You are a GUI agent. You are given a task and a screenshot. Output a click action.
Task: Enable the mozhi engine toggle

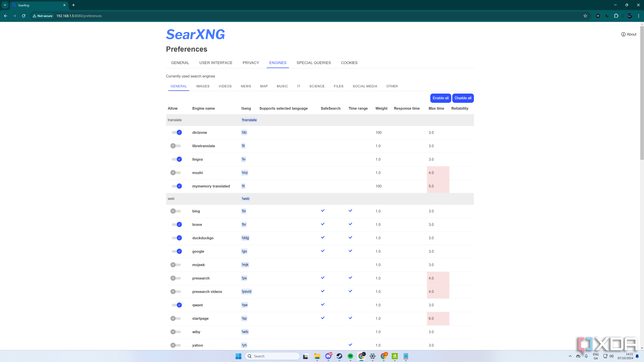(x=175, y=173)
